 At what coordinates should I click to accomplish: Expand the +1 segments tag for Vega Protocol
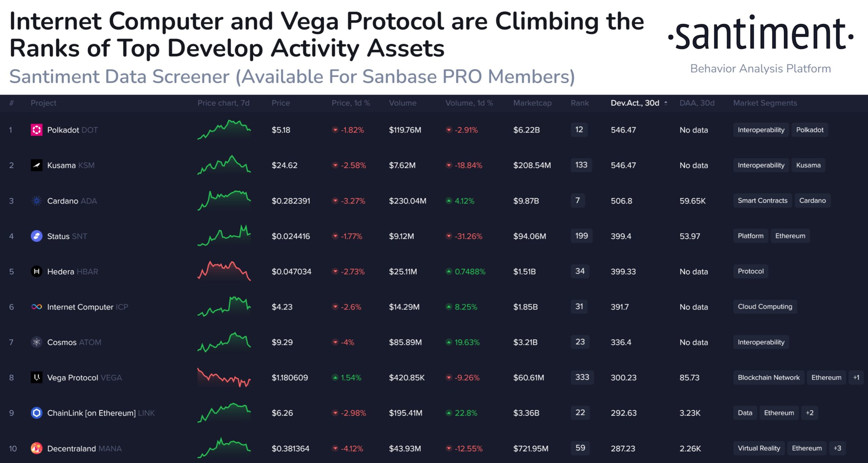pyautogui.click(x=856, y=378)
